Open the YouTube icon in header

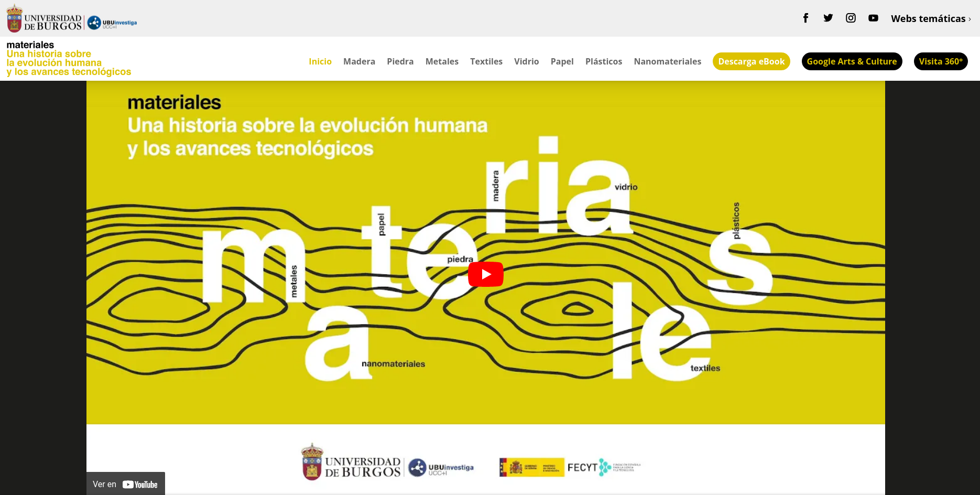[x=873, y=18]
